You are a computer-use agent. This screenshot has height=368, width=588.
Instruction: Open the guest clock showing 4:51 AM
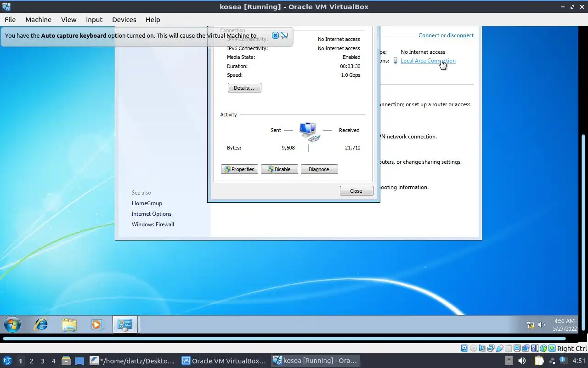565,325
